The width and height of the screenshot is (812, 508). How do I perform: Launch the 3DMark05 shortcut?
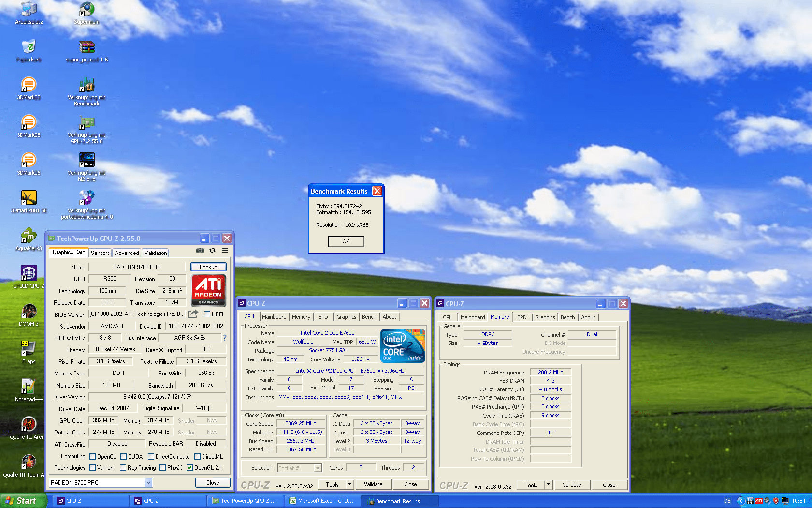[x=29, y=126]
